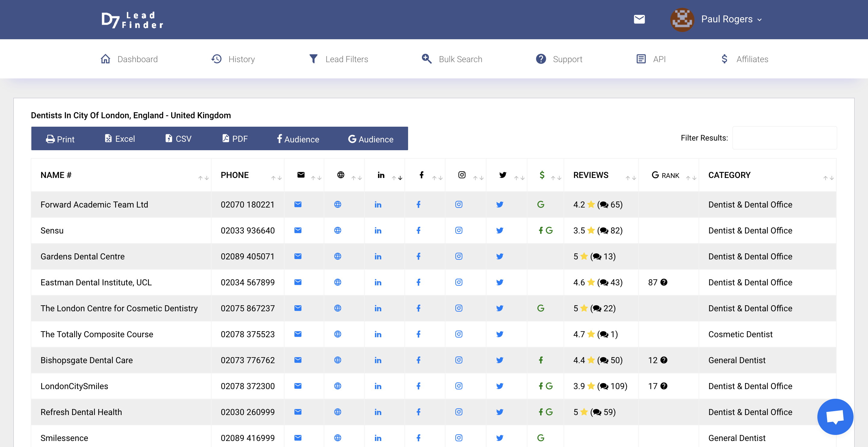Sort by the LinkedIn column arrows
Image resolution: width=868 pixels, height=447 pixels.
click(397, 178)
